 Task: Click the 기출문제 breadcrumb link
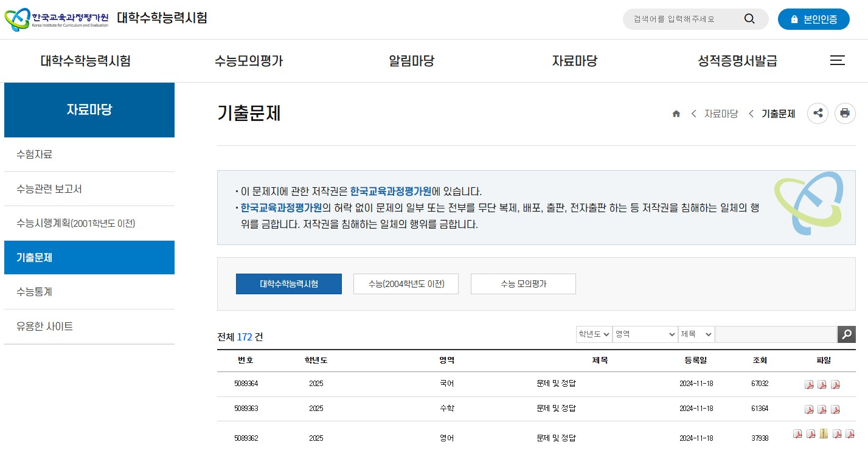[778, 114]
